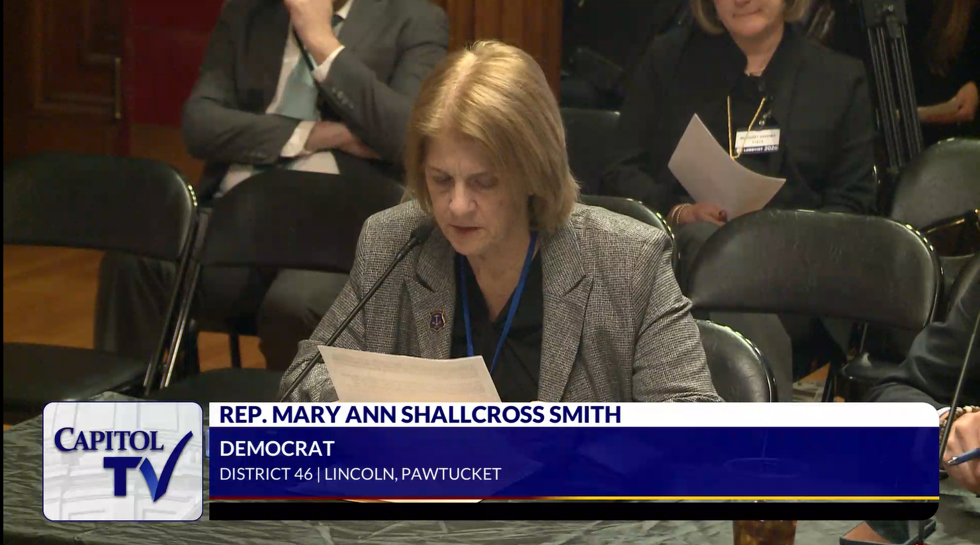Click the lobbyist name badge in background
Viewport: 980px width, 545px height.
point(756,140)
